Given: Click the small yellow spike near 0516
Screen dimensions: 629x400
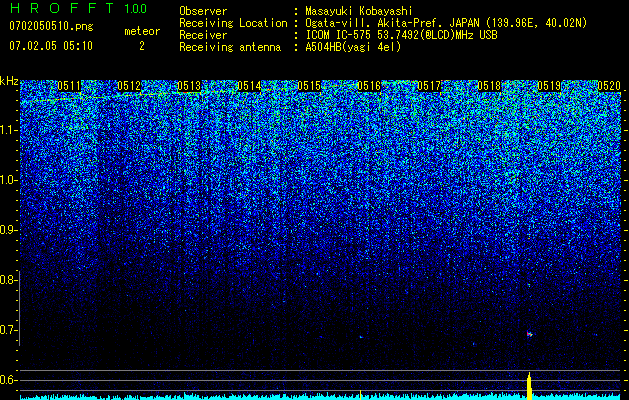Looking at the screenshot, I should [360, 395].
